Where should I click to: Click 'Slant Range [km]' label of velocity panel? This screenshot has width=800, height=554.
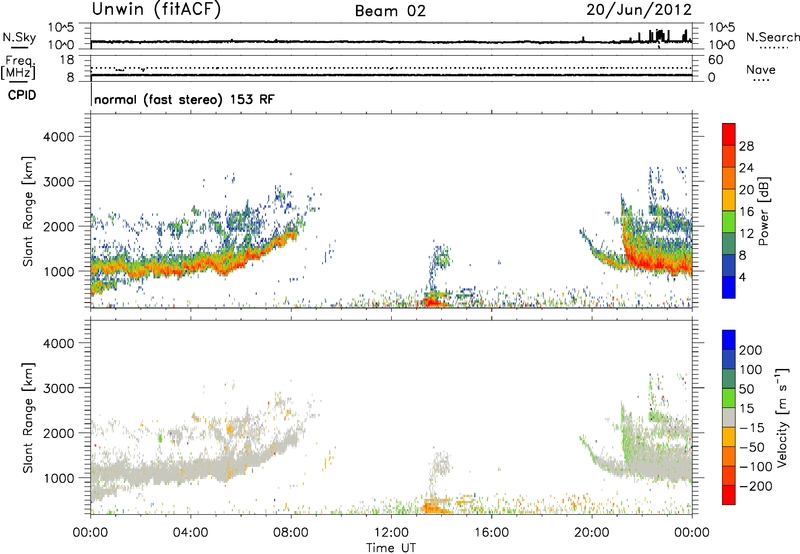[x=28, y=417]
